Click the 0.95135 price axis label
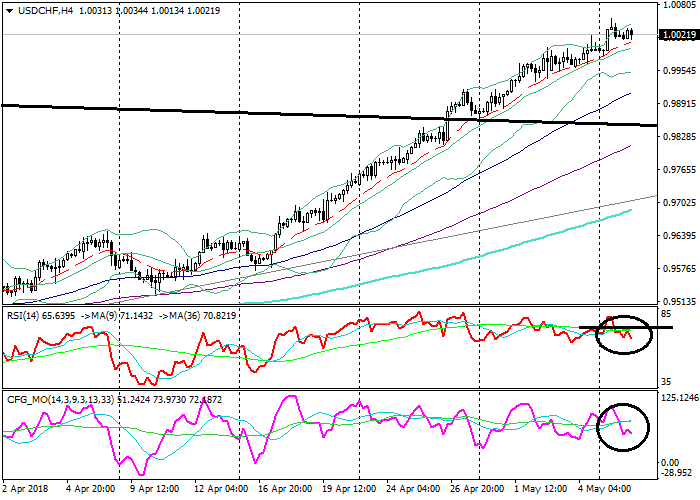This screenshot has height=500, width=700. point(677,301)
